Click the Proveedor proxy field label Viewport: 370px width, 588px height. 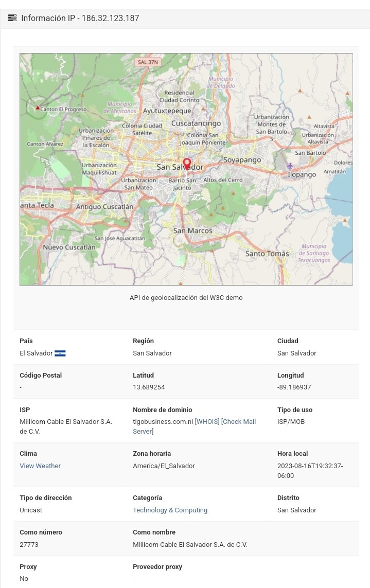coord(157,566)
